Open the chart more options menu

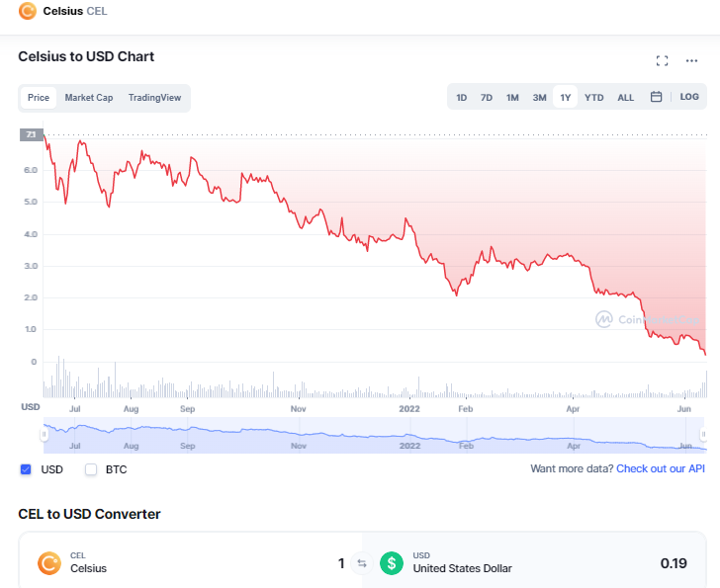[691, 61]
